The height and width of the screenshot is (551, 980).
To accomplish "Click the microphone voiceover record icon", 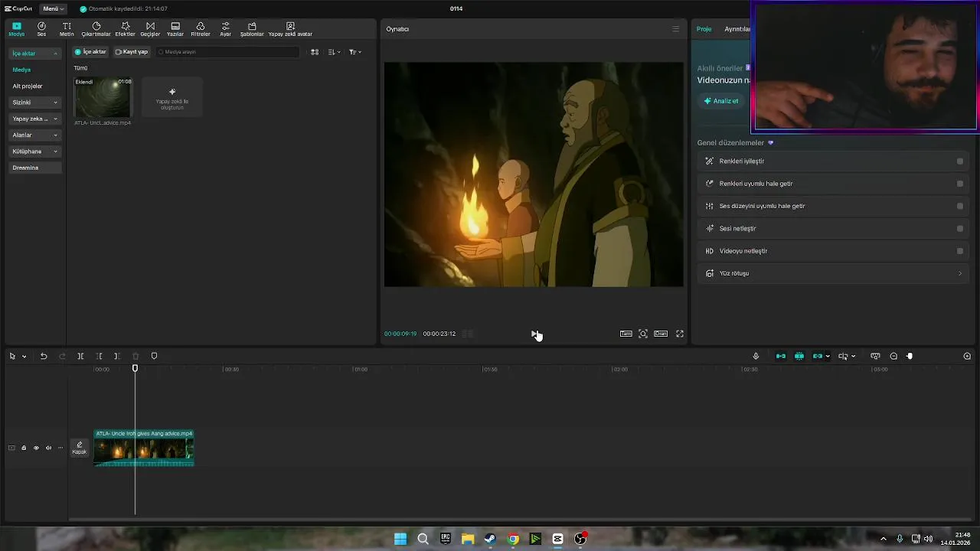I will click(756, 356).
